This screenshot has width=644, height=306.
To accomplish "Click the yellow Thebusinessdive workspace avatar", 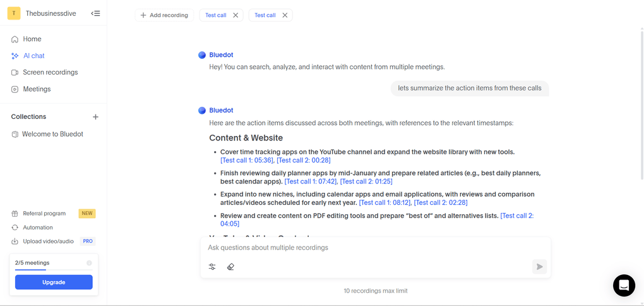I will tap(14, 13).
